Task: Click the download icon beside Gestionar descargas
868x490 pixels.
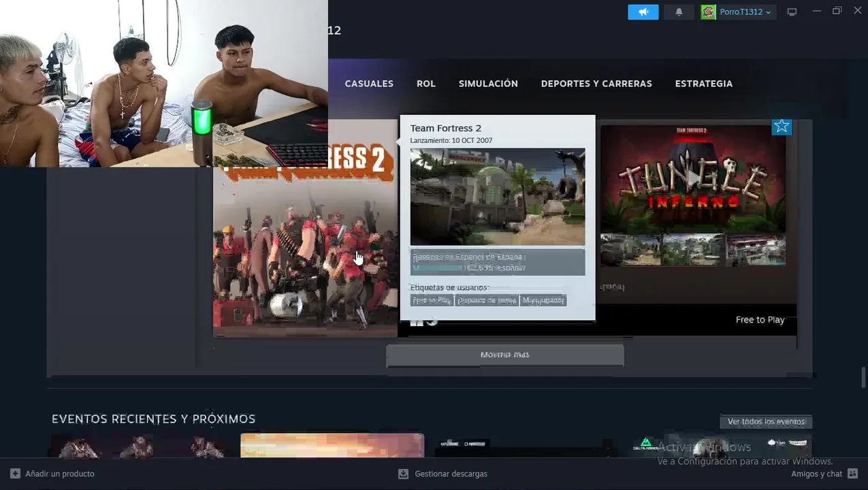Action: 403,474
